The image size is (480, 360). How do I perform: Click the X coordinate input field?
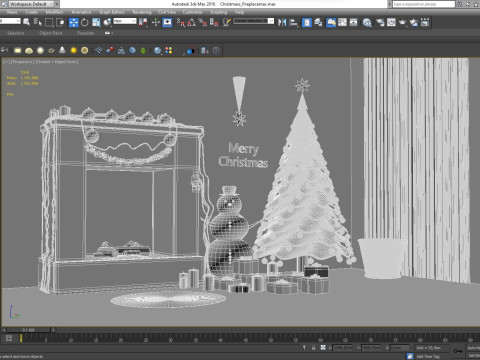point(343,347)
